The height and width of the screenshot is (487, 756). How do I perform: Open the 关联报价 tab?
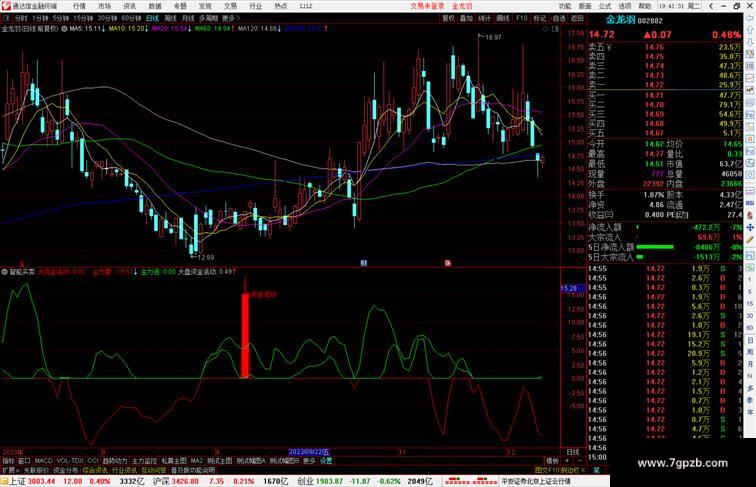36,470
